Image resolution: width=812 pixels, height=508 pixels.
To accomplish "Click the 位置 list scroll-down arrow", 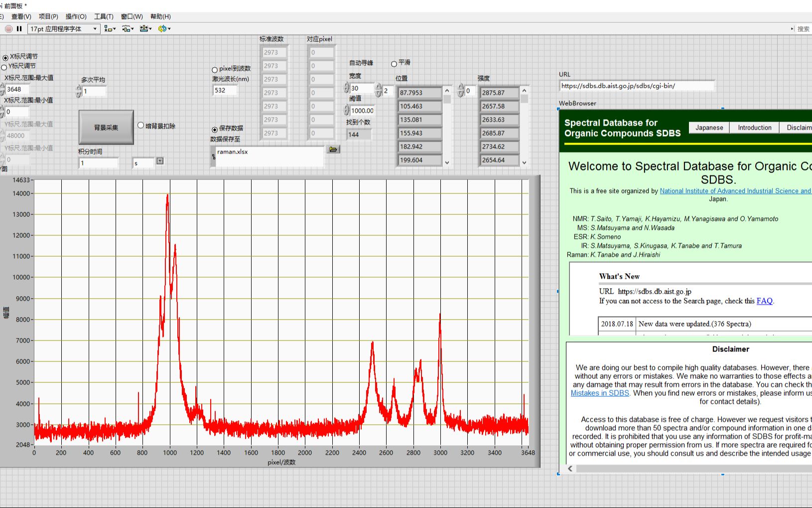I will coord(447,163).
